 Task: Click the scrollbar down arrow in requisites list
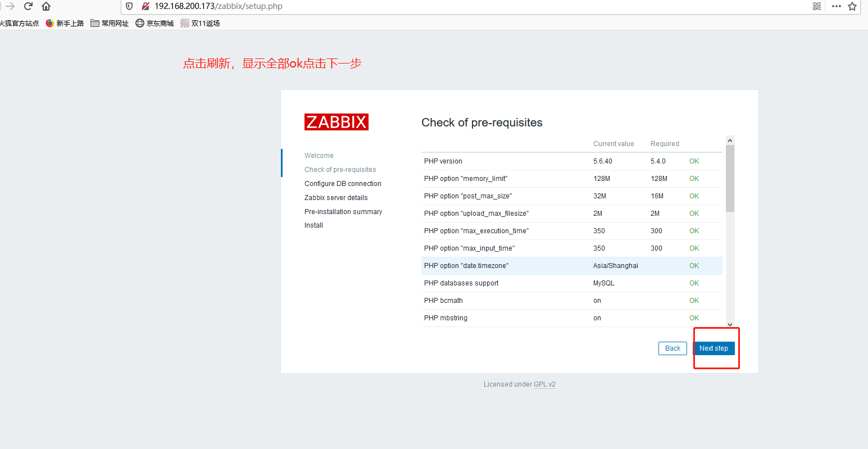730,324
